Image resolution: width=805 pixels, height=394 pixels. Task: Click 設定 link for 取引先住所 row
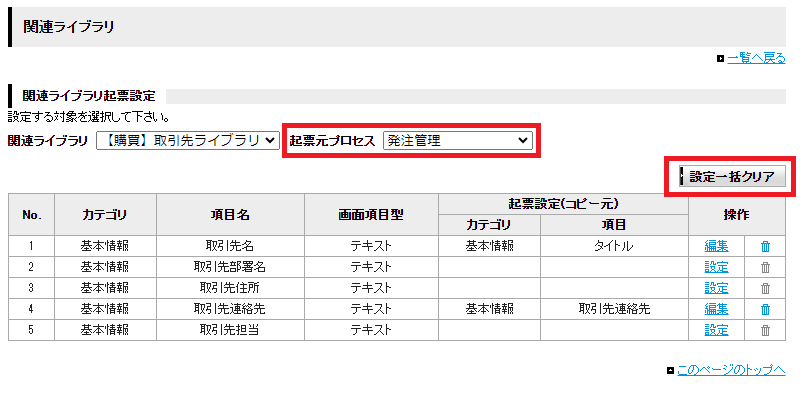pos(716,288)
